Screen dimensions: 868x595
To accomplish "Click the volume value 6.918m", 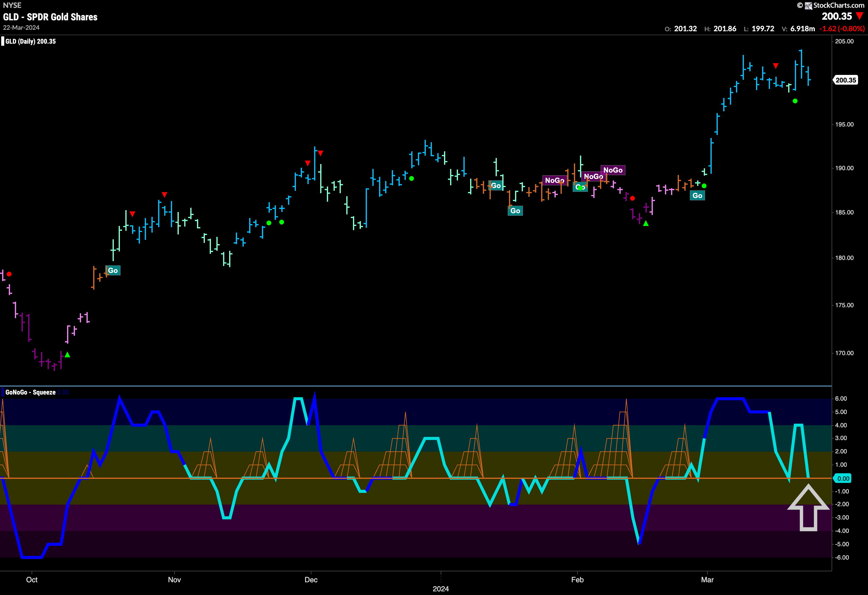I will click(x=803, y=29).
